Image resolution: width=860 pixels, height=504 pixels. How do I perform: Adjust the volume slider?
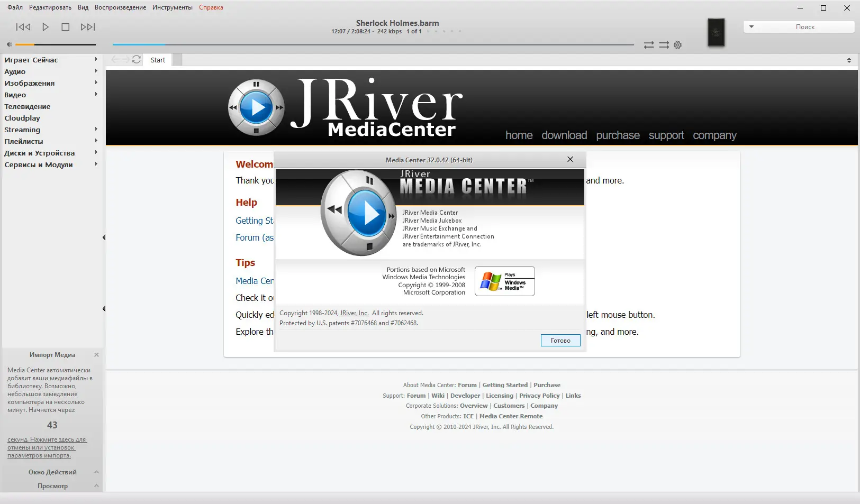tap(56, 44)
